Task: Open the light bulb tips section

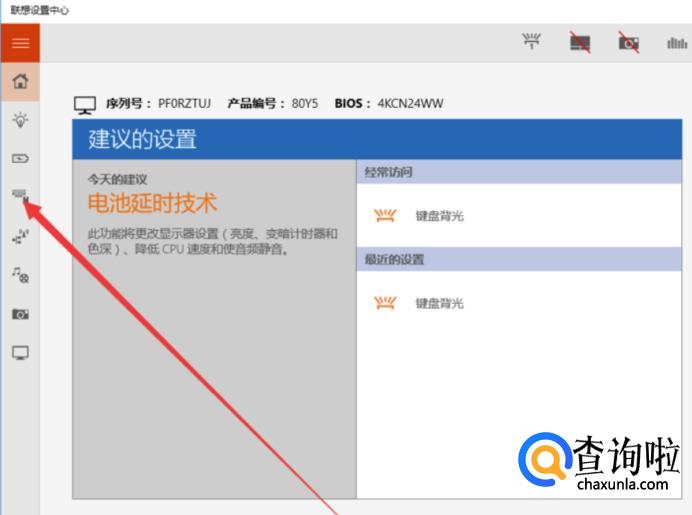Action: pos(20,120)
